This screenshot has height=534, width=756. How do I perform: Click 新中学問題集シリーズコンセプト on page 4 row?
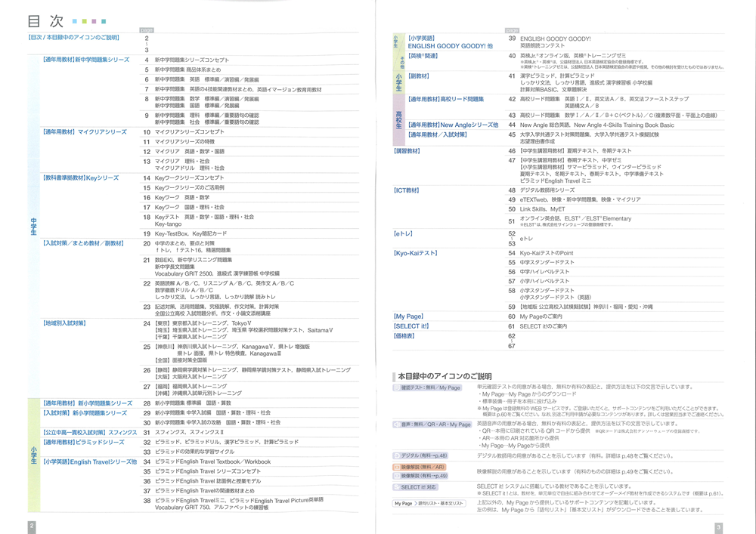point(192,60)
